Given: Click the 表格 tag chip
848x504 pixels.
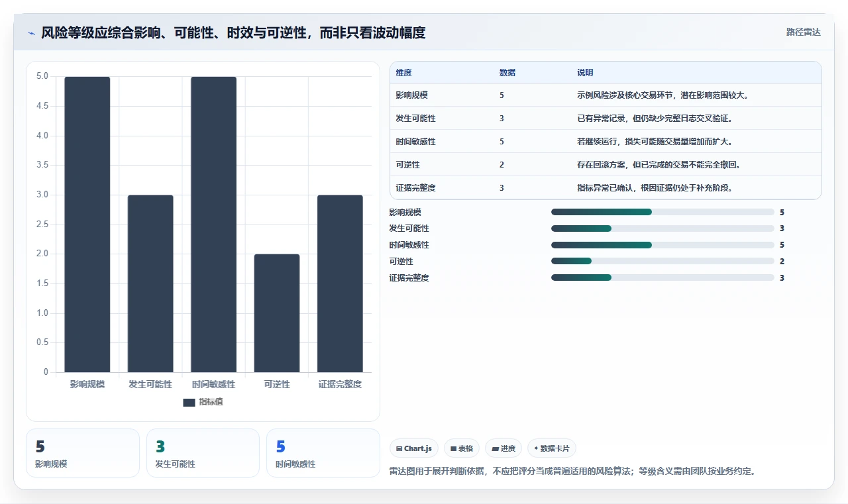Looking at the screenshot, I should click(462, 448).
